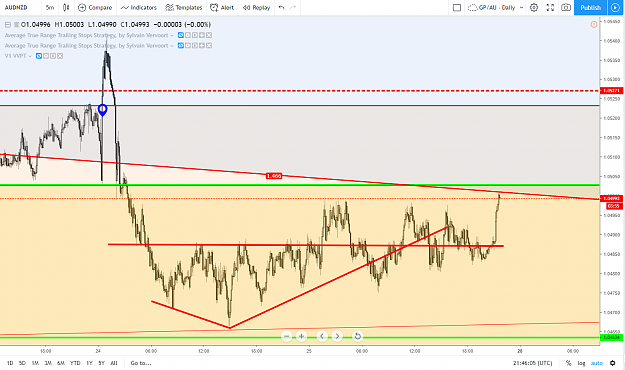Toggle visibility of first ATR Trailing Stops strategy
Viewport: 625px width, 370px height.
[x=181, y=35]
